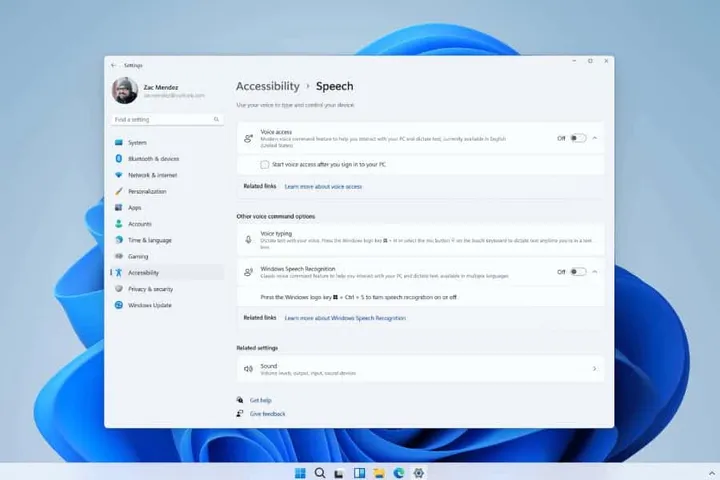The image size is (720, 480).
Task: Open Settings gear on taskbar
Action: pos(418,473)
